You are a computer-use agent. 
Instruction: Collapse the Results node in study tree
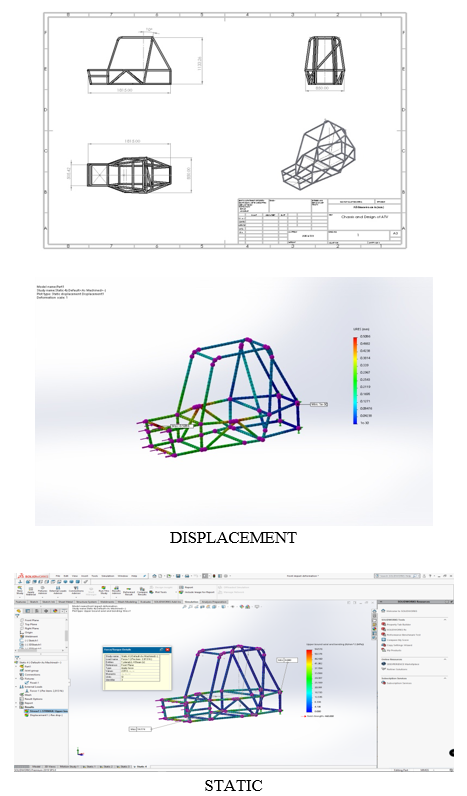pyautogui.click(x=16, y=707)
